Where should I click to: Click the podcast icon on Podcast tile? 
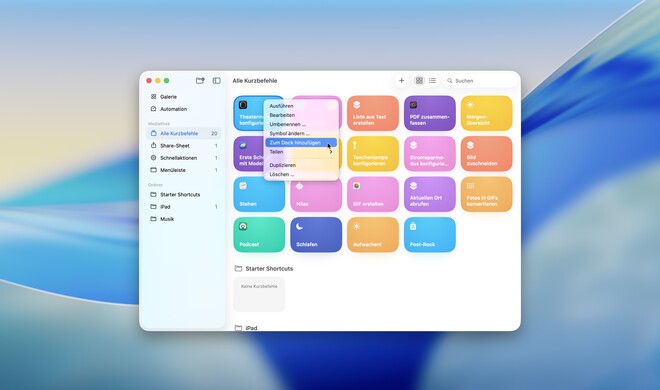[x=243, y=226]
